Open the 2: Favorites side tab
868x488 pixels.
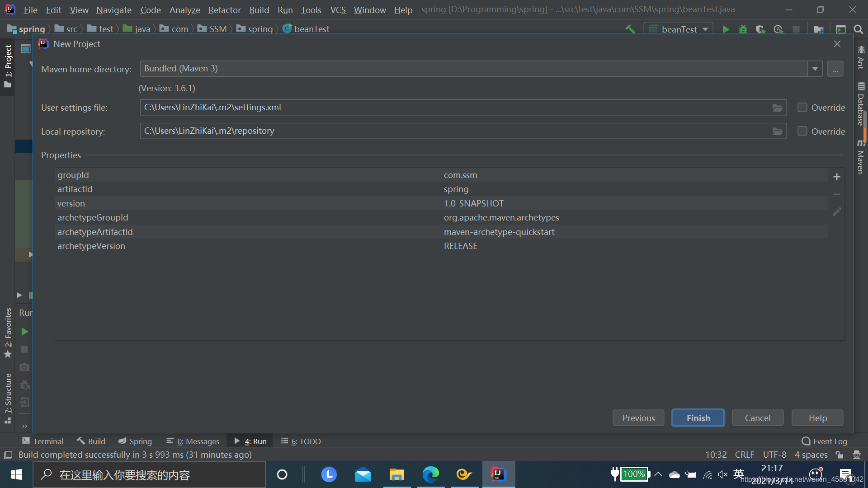(x=8, y=333)
